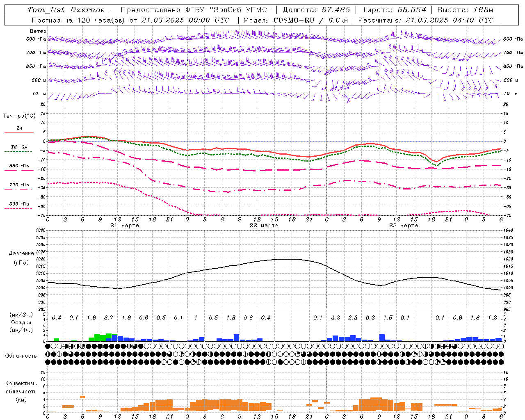Select the 1.2 precipitation value

coord(492,317)
